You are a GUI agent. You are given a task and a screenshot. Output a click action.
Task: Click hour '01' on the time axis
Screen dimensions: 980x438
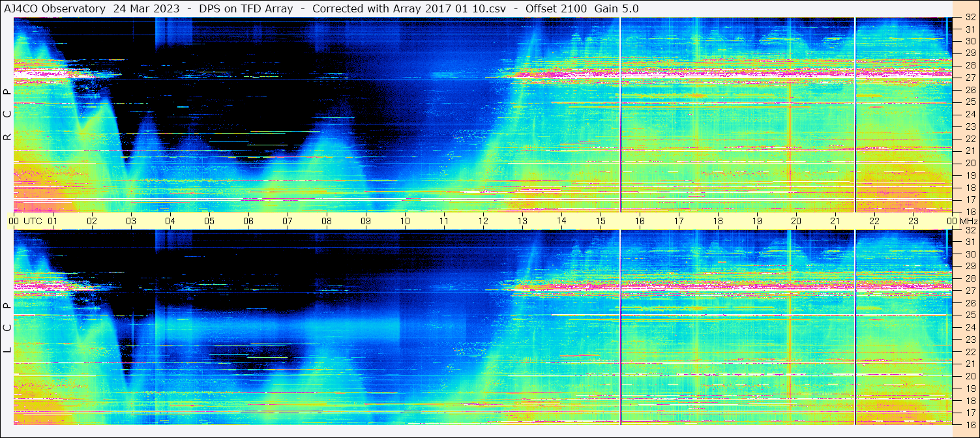tap(53, 221)
